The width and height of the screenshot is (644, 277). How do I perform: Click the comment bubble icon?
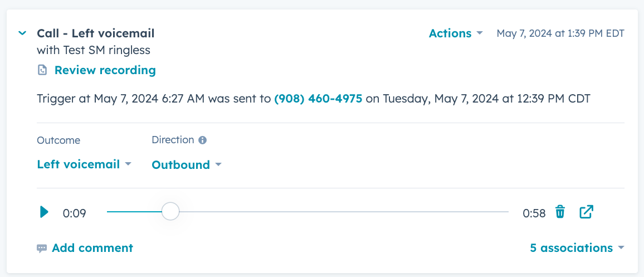coord(41,248)
